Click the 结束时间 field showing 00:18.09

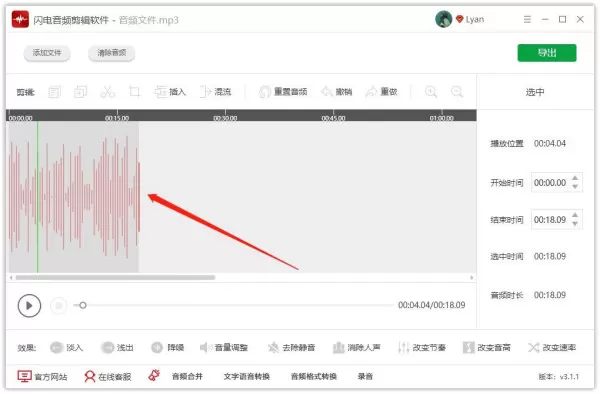coord(556,220)
